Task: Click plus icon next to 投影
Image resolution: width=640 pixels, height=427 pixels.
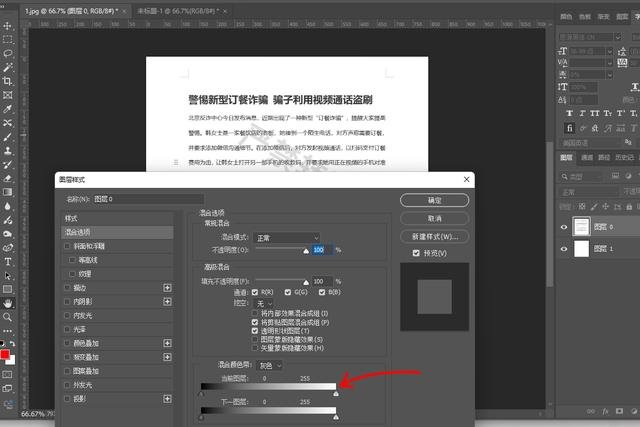Action: click(x=168, y=398)
